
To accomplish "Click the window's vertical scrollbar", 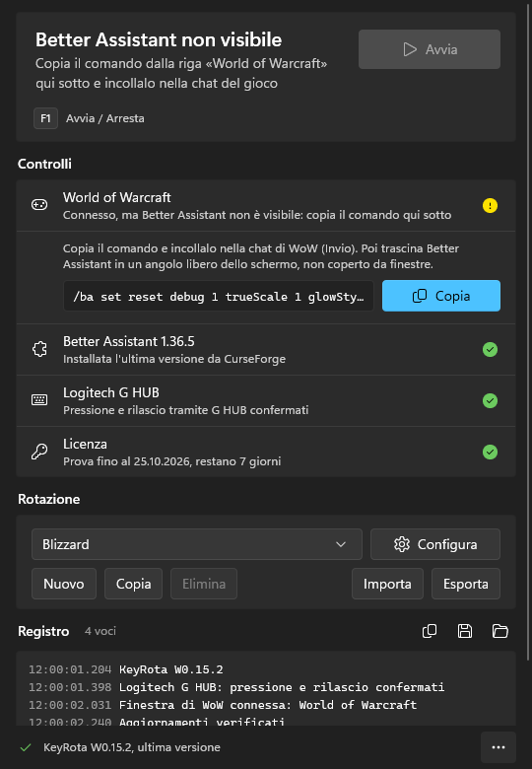I will (x=528, y=330).
